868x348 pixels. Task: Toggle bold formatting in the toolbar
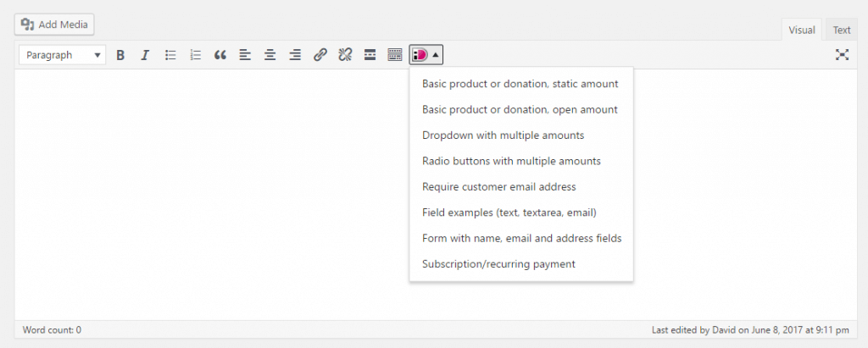[120, 55]
